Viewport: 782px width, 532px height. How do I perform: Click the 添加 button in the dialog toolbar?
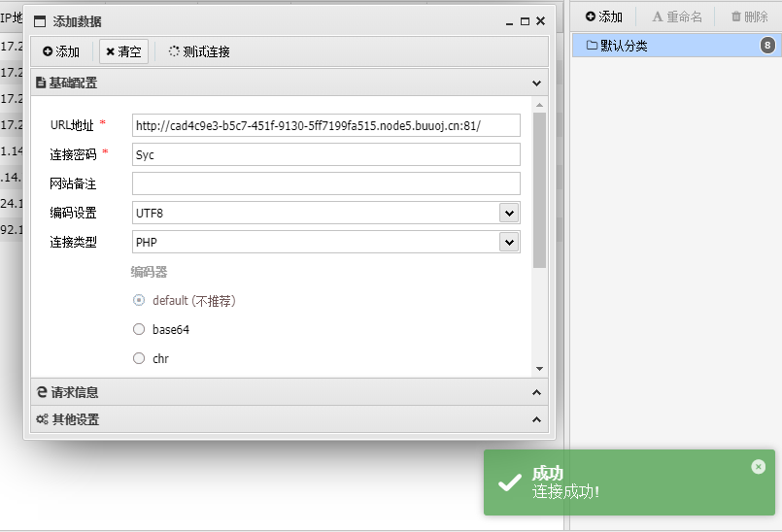coord(61,51)
